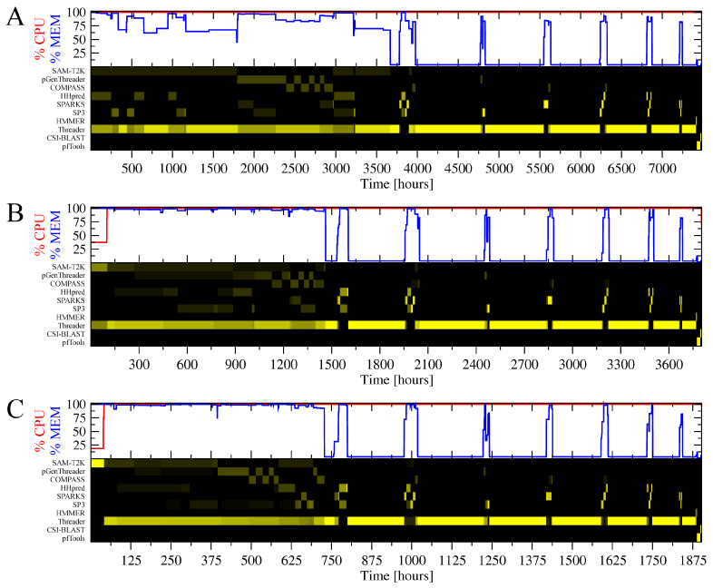Click the blue % MEM label in panel B
The image size is (713, 588).
pos(57,232)
